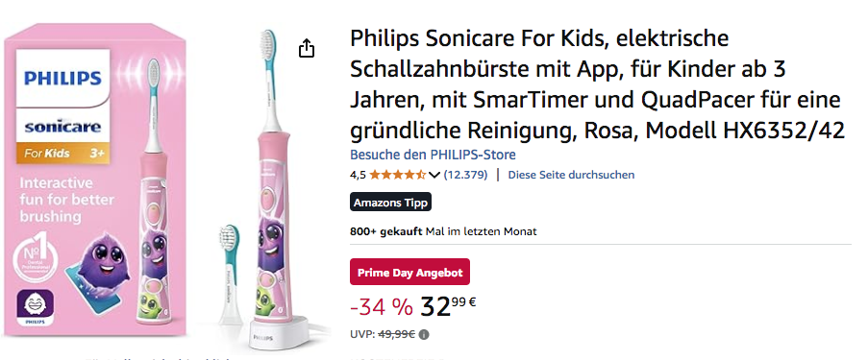Click the Philips logo on the box
This screenshot has height=360, width=868.
coord(63,78)
